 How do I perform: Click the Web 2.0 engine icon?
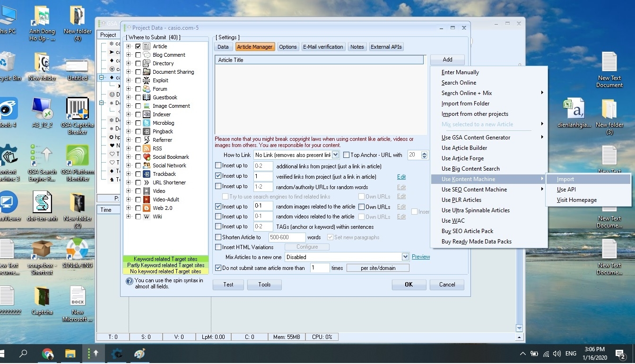pyautogui.click(x=147, y=208)
